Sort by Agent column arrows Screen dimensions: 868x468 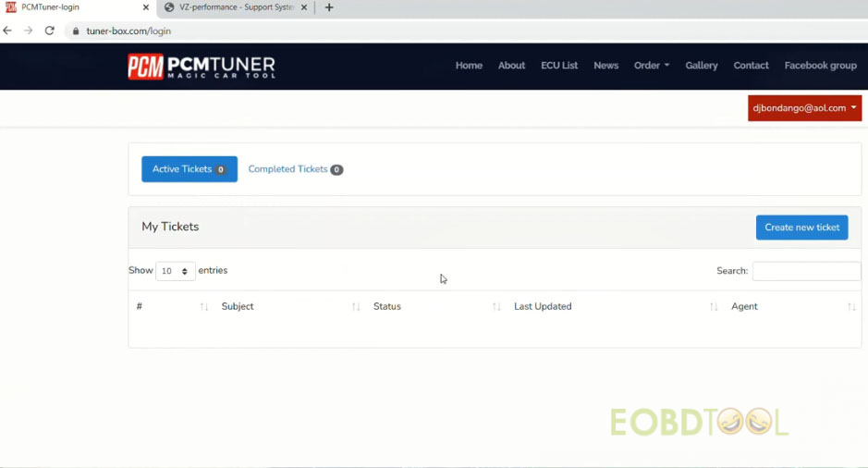[851, 307]
